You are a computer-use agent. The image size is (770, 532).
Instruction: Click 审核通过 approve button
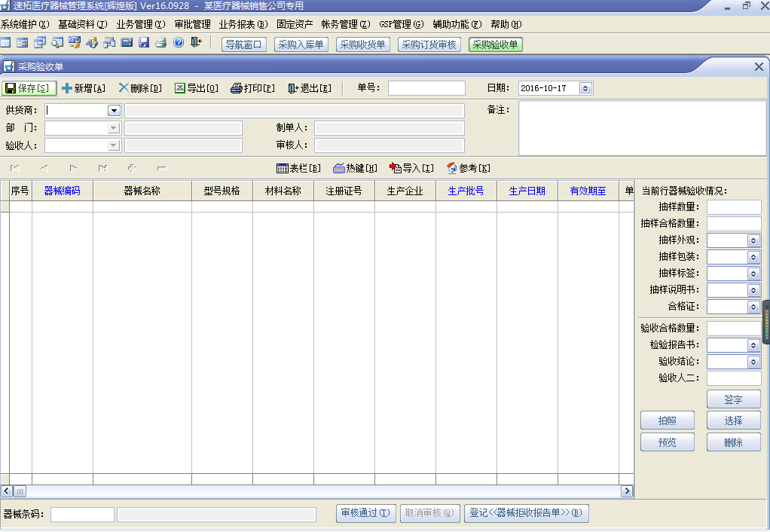click(366, 513)
